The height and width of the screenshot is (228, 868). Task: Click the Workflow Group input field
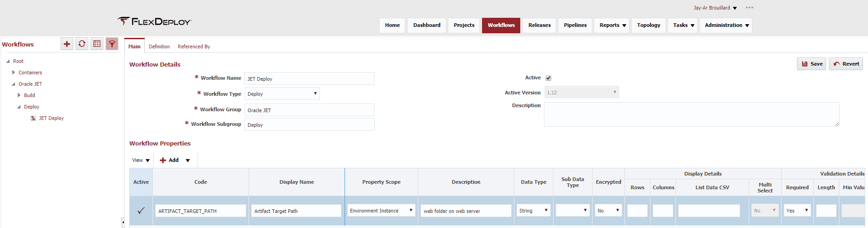pyautogui.click(x=309, y=110)
